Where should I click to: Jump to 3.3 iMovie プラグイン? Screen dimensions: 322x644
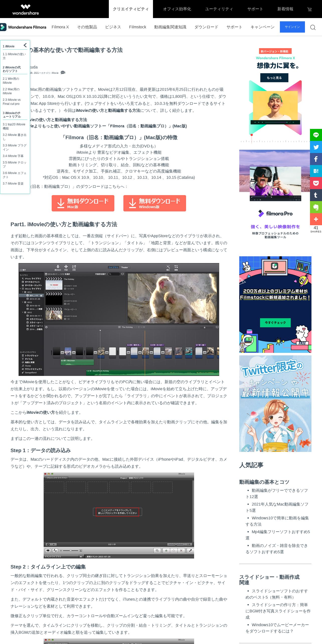15,147
